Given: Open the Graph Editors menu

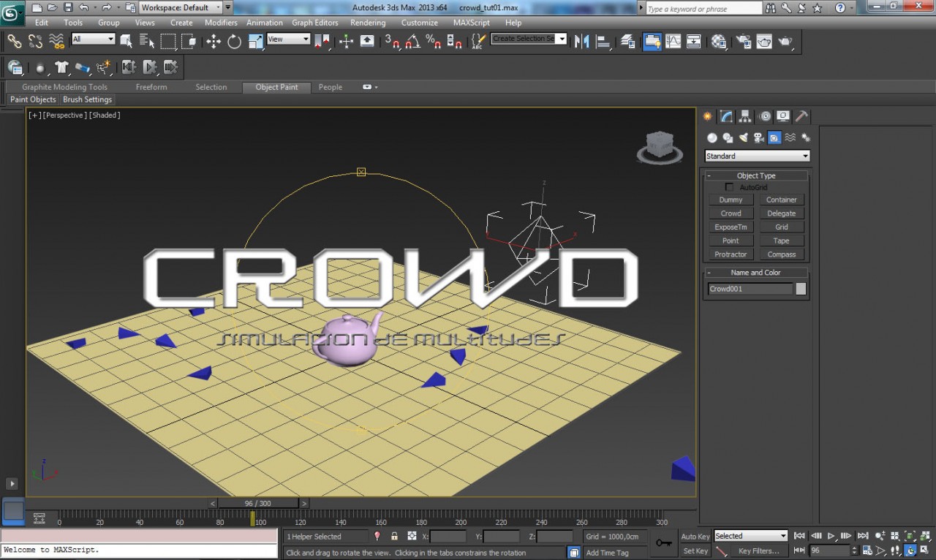Looking at the screenshot, I should click(x=315, y=23).
